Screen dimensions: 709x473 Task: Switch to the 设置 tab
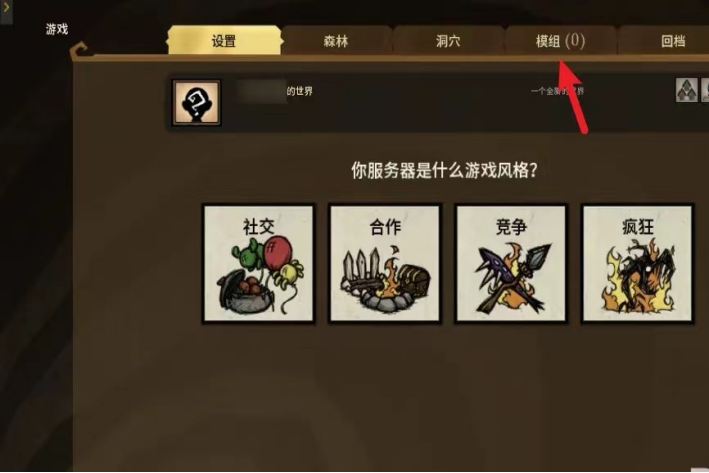point(224,41)
